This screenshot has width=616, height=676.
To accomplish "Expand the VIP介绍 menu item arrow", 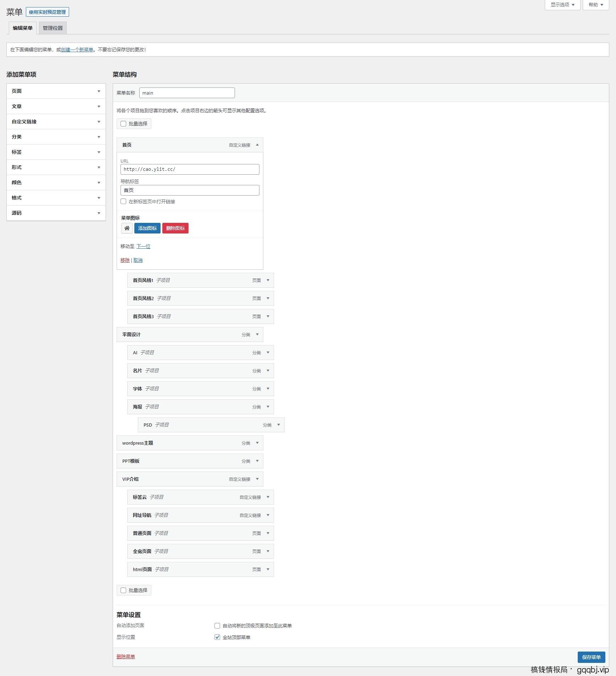I will (x=257, y=479).
